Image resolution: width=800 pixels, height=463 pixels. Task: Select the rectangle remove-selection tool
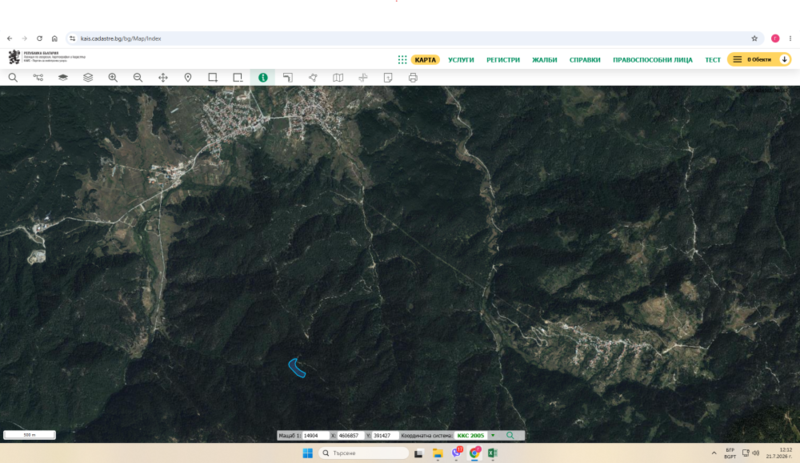(x=238, y=78)
